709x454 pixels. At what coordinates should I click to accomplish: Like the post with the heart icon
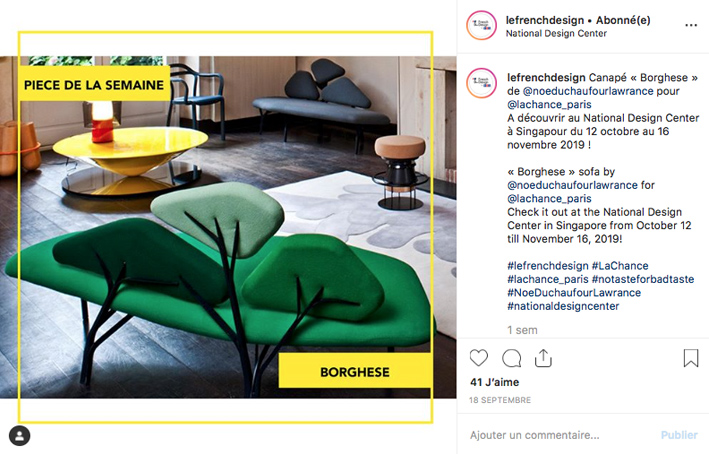coord(479,358)
